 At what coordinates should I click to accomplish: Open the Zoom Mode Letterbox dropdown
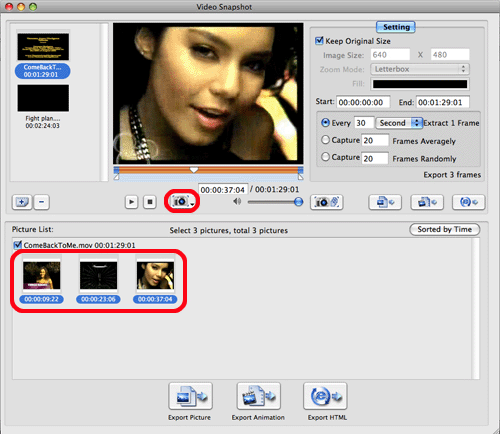(x=420, y=69)
